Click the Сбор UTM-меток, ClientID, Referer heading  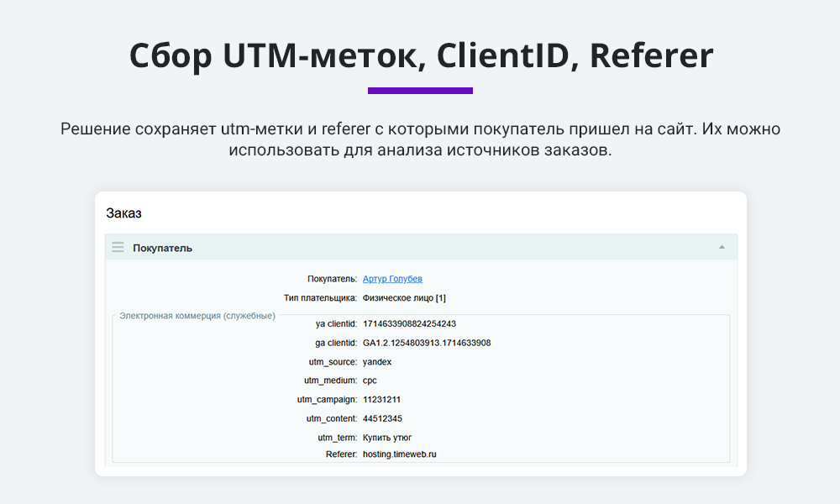(x=420, y=55)
